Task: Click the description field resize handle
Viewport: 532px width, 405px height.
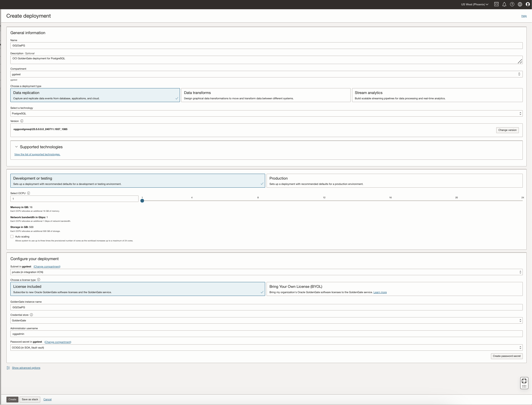Action: coord(520,61)
